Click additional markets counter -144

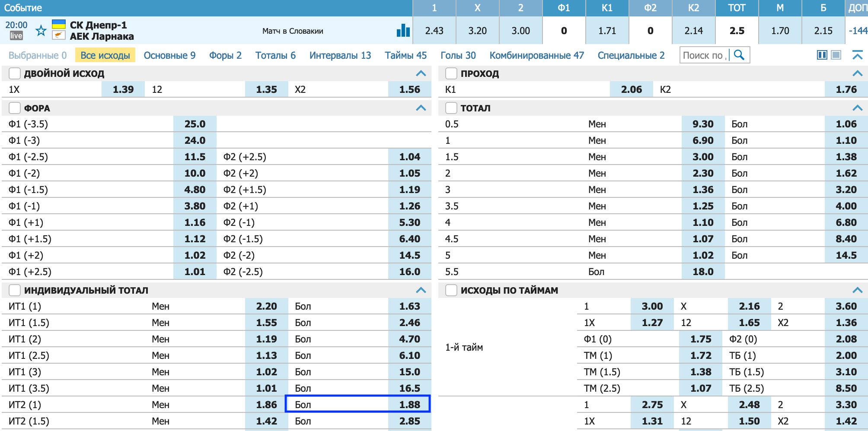[x=858, y=31]
